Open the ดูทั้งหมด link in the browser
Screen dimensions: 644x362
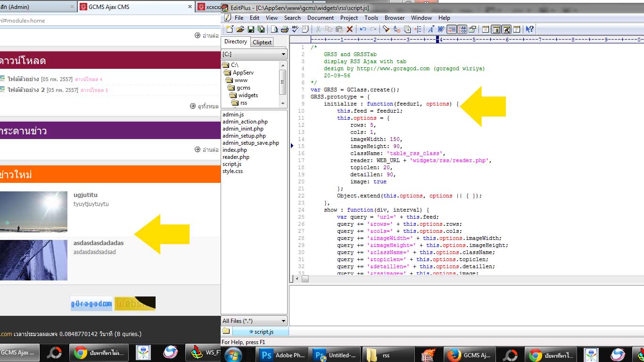click(204, 107)
